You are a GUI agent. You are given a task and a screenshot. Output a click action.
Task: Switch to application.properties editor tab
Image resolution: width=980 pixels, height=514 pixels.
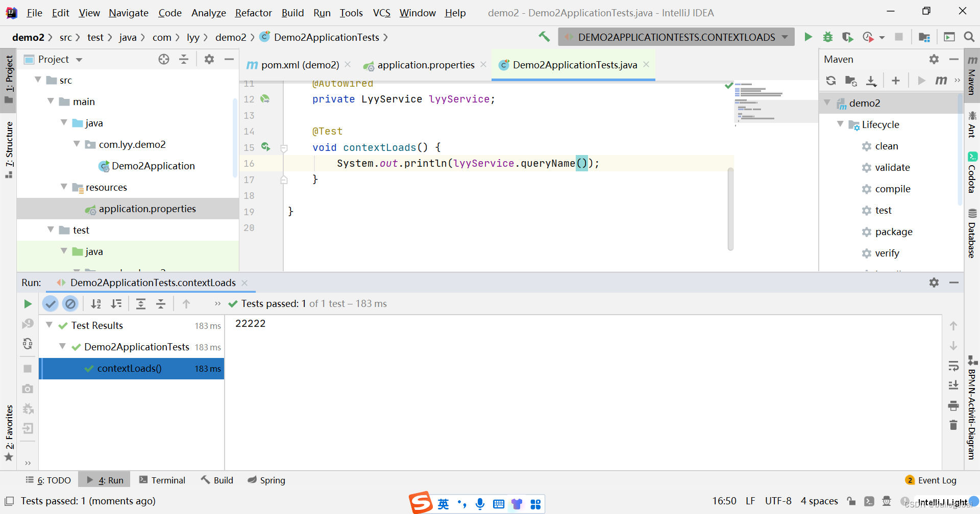coord(425,65)
